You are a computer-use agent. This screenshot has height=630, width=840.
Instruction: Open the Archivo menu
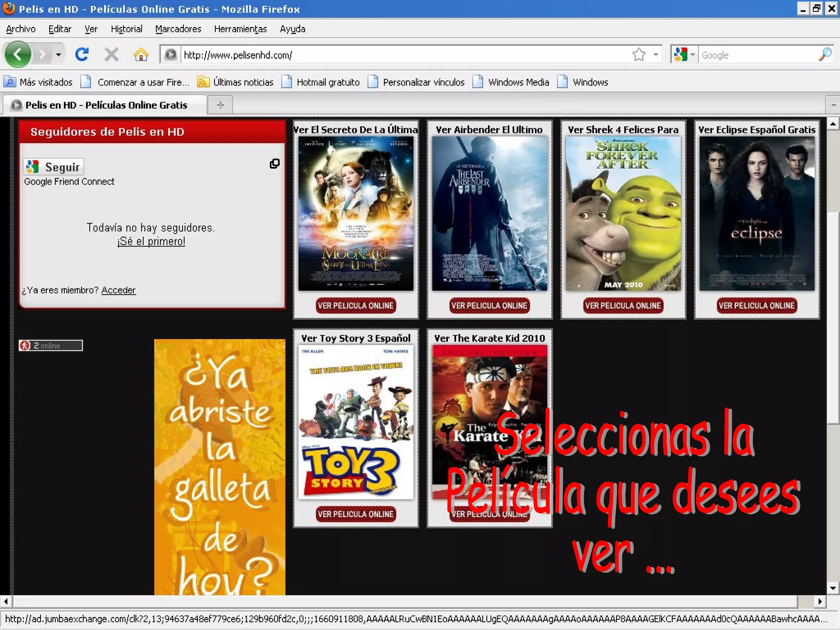(x=21, y=29)
